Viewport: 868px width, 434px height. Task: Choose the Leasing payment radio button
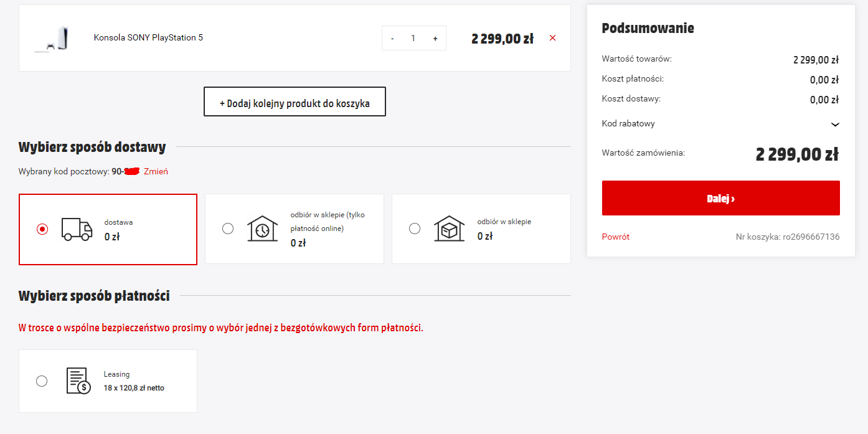pos(42,380)
